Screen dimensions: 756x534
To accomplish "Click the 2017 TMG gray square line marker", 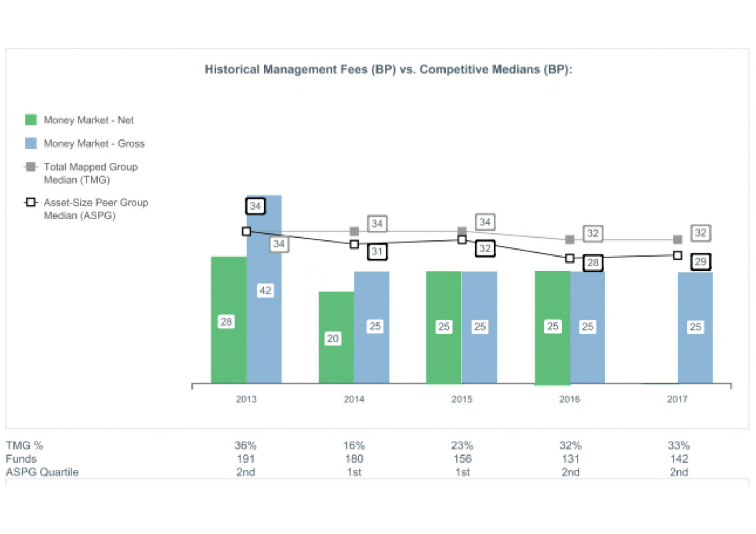I will (x=678, y=240).
